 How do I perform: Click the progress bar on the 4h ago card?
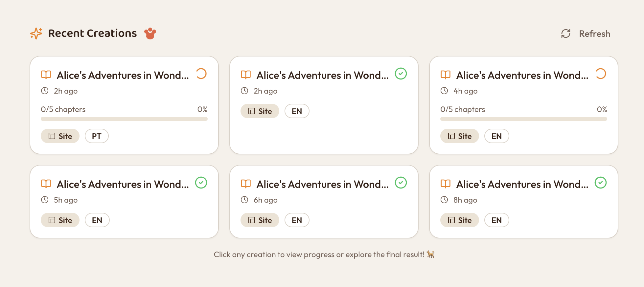point(523,119)
